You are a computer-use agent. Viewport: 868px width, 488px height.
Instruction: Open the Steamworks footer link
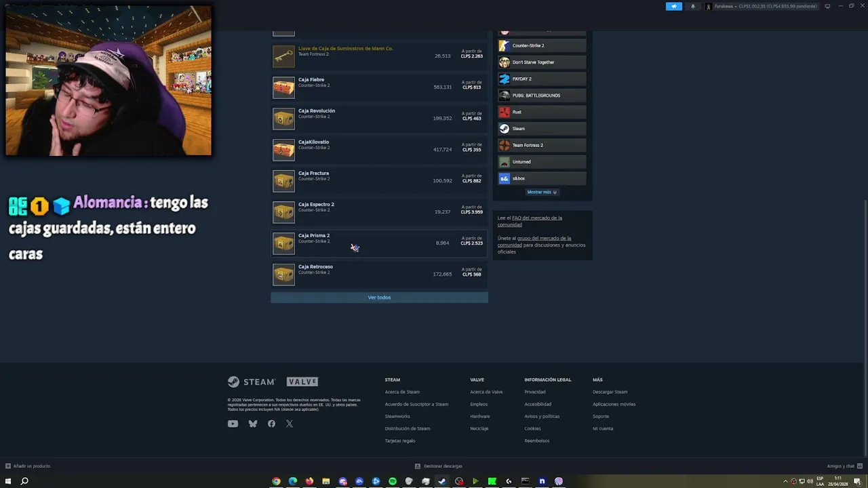(x=397, y=416)
